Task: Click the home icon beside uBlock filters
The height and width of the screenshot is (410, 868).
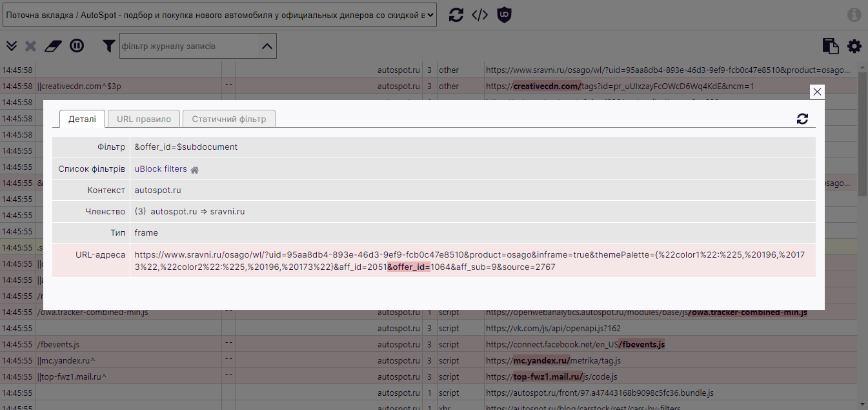Action: pos(193,169)
